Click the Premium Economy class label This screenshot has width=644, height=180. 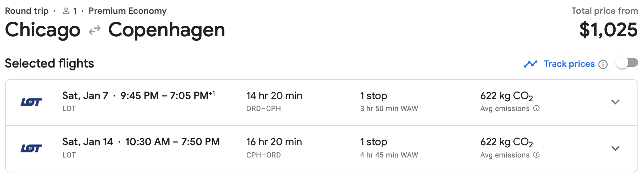[128, 11]
